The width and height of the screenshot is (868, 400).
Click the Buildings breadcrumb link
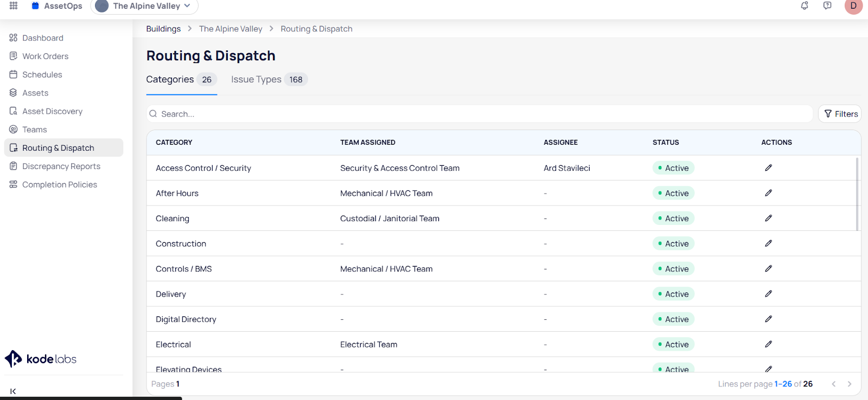click(x=163, y=29)
